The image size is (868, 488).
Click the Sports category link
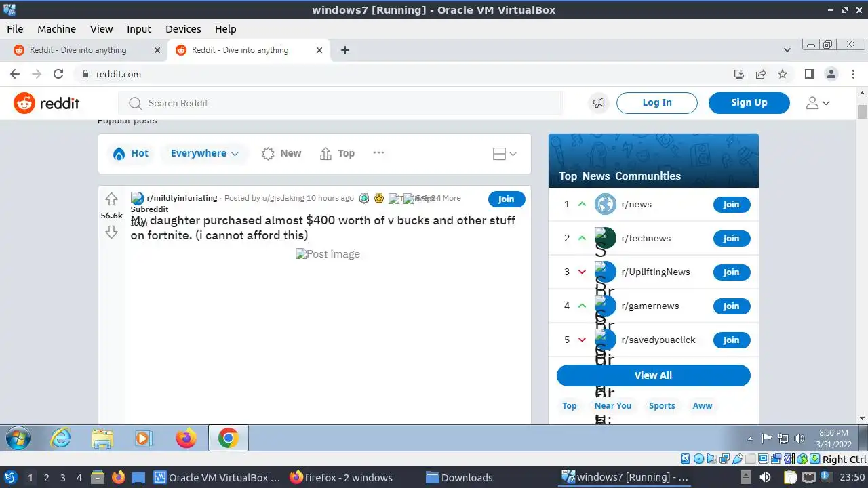pos(662,405)
